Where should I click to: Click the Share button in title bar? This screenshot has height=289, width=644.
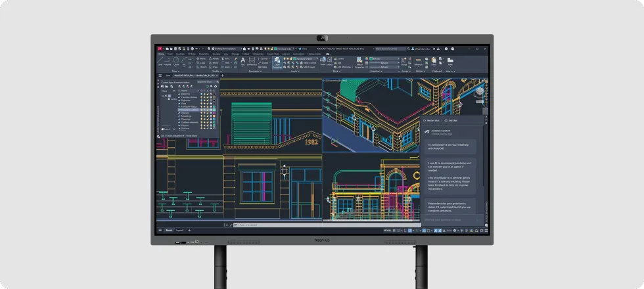pyautogui.click(x=303, y=49)
